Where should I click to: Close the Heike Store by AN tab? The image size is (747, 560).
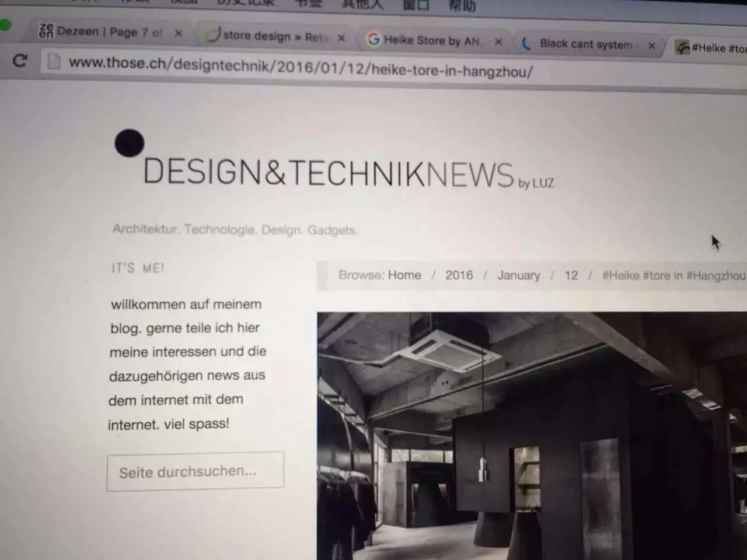click(498, 41)
